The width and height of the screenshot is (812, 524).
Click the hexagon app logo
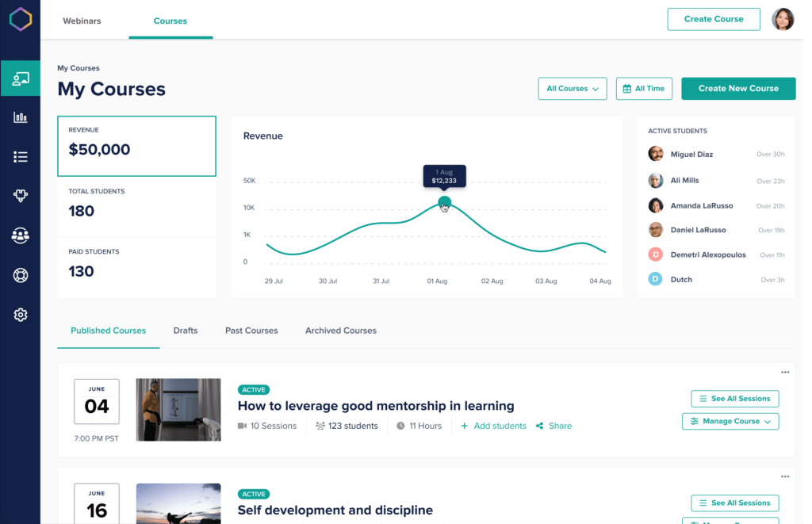tap(21, 20)
